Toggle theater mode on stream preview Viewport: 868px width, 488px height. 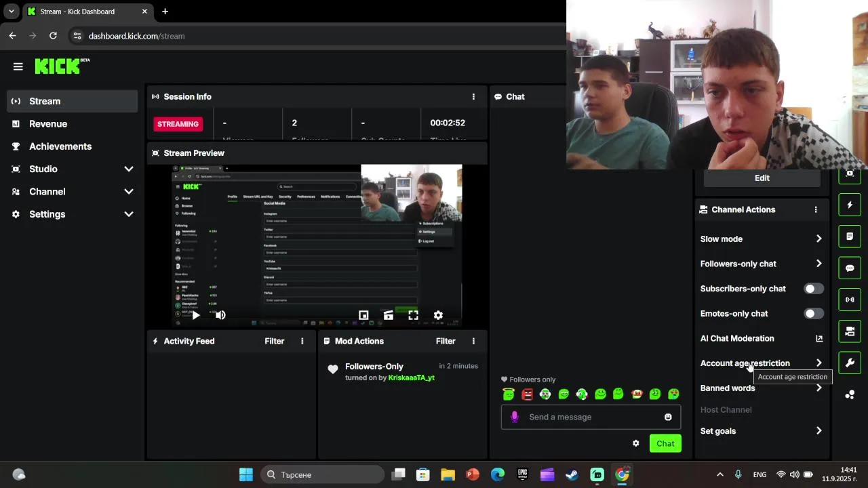pos(388,315)
